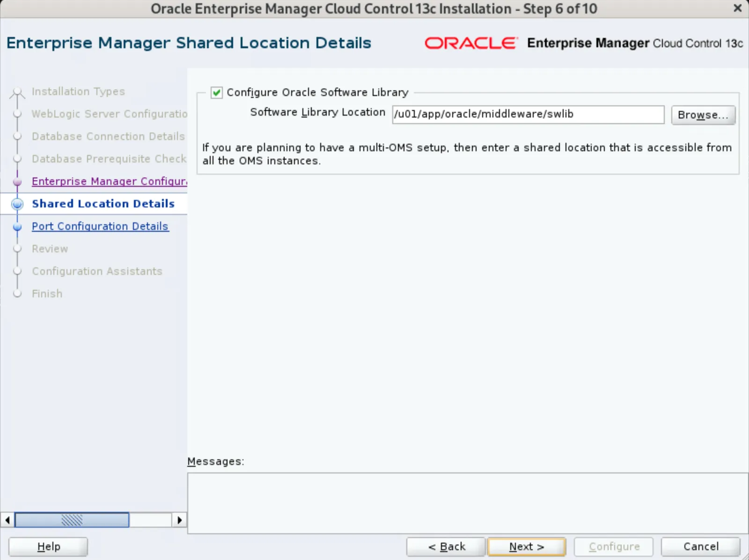The width and height of the screenshot is (749, 560).
Task: Click the Browse button
Action: point(703,115)
